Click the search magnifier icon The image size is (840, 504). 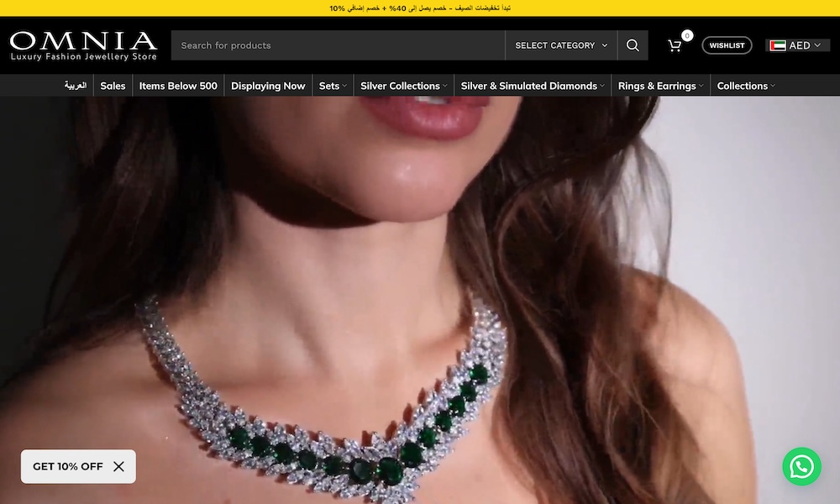(x=633, y=45)
